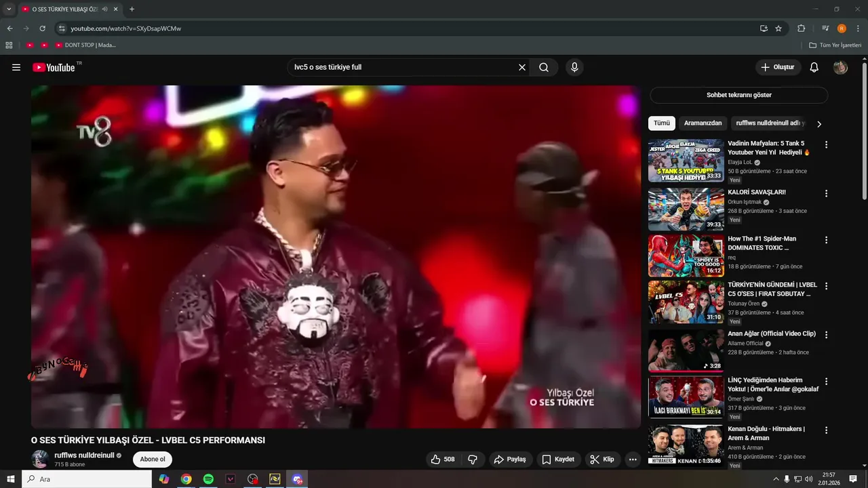Open options for Spider-Man DOMINATES video
Image resolution: width=868 pixels, height=488 pixels.
tap(826, 240)
